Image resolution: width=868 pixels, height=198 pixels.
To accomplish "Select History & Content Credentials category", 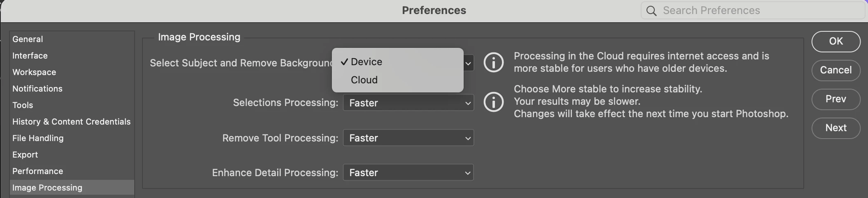I will click(71, 122).
